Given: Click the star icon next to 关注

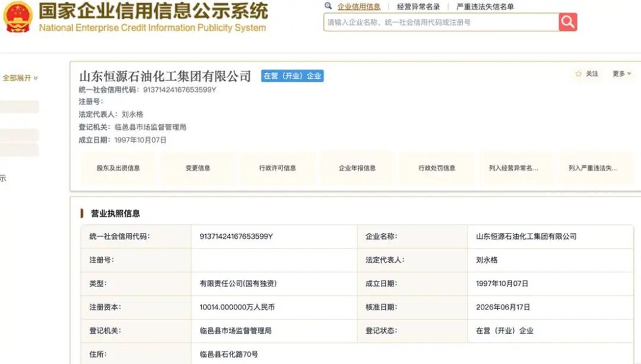Looking at the screenshot, I should coord(578,74).
